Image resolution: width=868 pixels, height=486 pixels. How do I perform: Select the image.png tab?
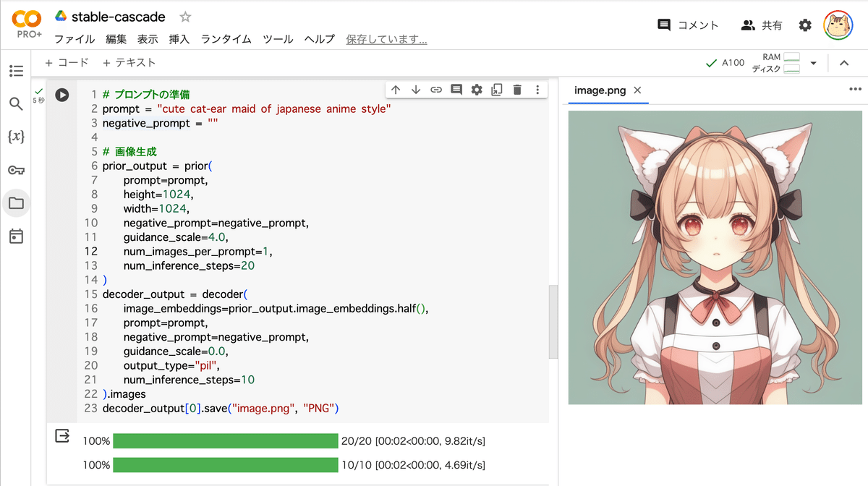[x=600, y=90]
